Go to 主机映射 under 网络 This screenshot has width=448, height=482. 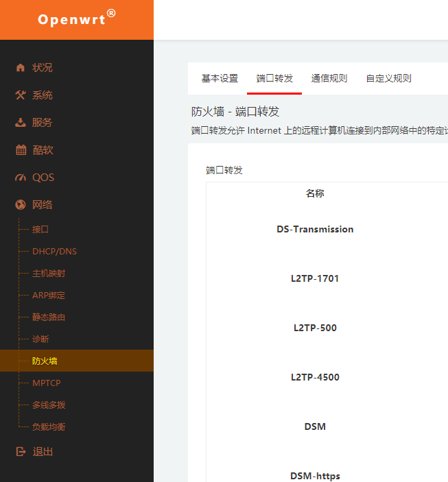click(x=49, y=274)
